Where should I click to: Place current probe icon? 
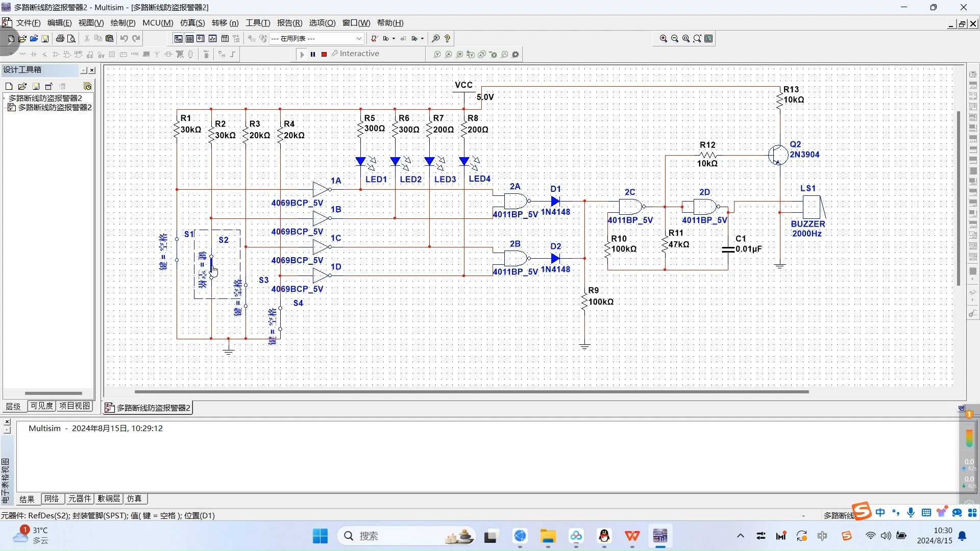click(448, 54)
